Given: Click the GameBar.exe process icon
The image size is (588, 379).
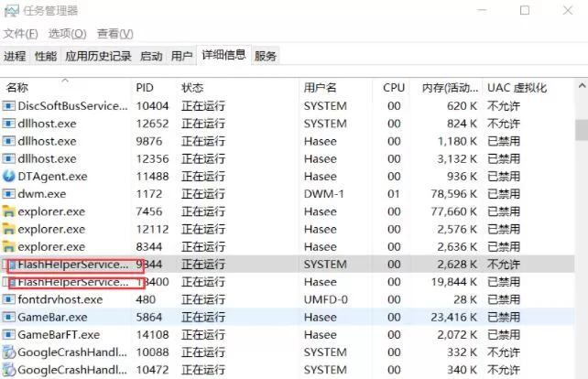Looking at the screenshot, I should 8,317.
